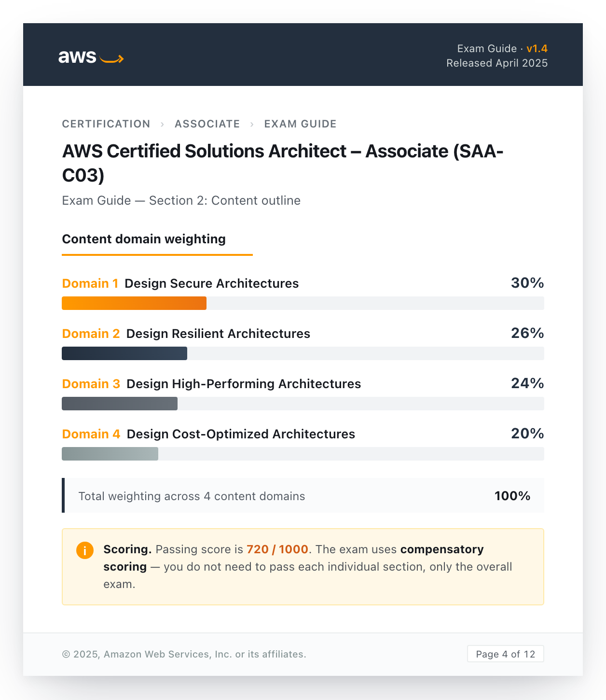This screenshot has height=700, width=606.
Task: Click 'Exam Guide — Section 2: Content outline' subtitle
Action: pos(181,200)
